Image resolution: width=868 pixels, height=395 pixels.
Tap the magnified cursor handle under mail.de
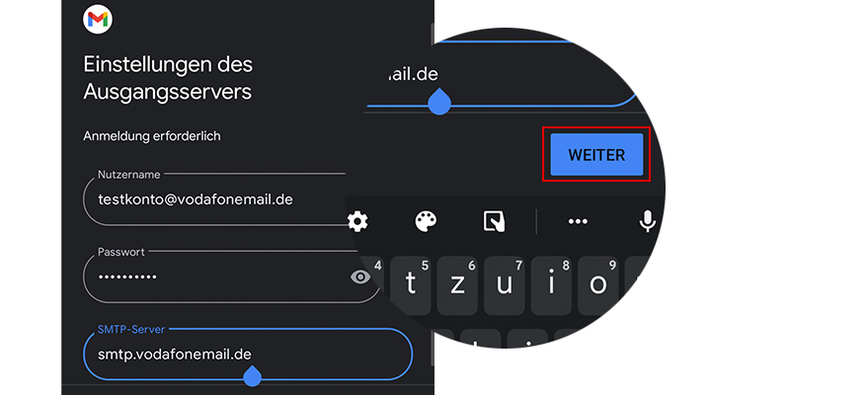(439, 102)
